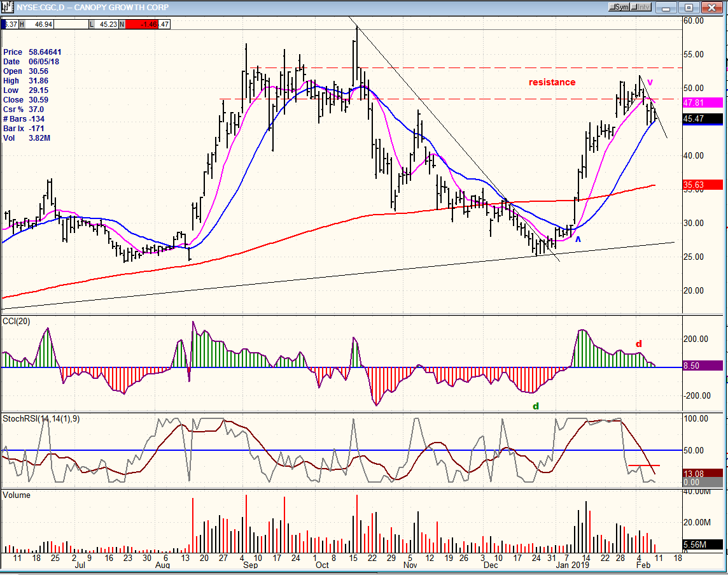Click the red 35.63 moving average tag
The height and width of the screenshot is (575, 728).
pyautogui.click(x=703, y=185)
